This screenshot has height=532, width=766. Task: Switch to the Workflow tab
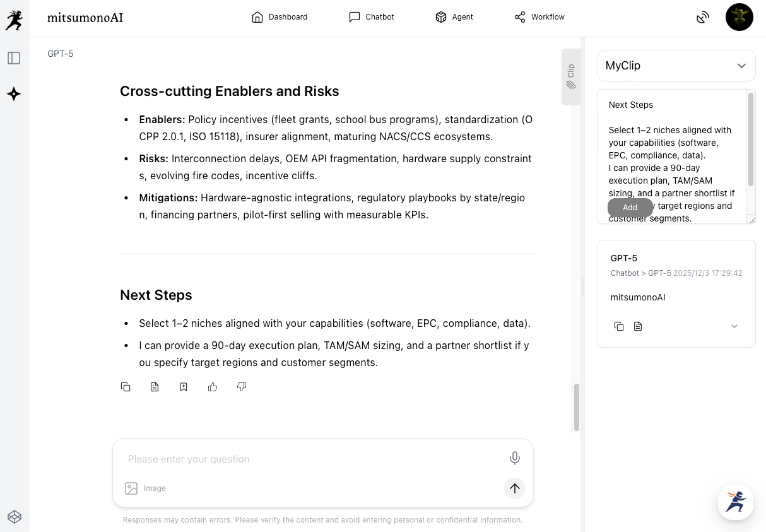point(539,17)
